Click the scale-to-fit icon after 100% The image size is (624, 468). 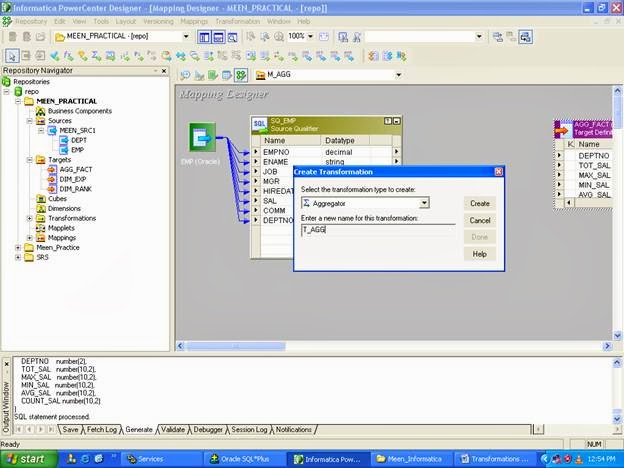coord(324,37)
